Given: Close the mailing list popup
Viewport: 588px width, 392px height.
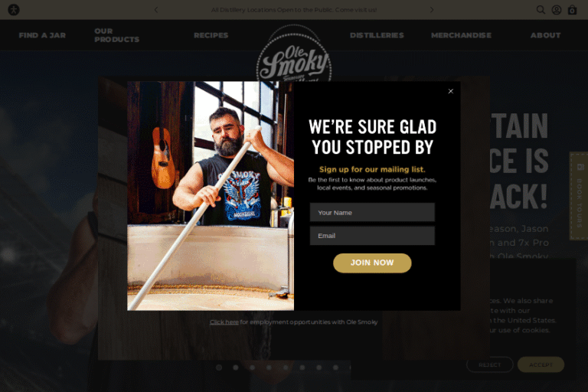Looking at the screenshot, I should (451, 91).
